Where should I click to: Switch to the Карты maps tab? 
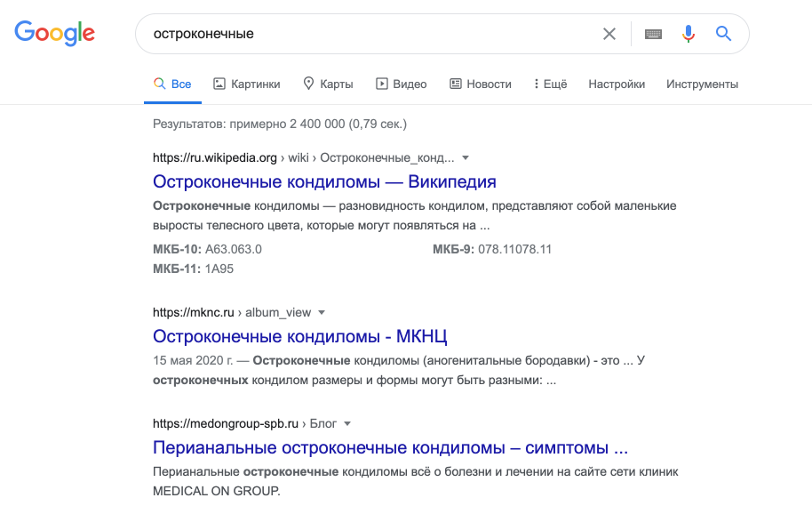pos(328,84)
